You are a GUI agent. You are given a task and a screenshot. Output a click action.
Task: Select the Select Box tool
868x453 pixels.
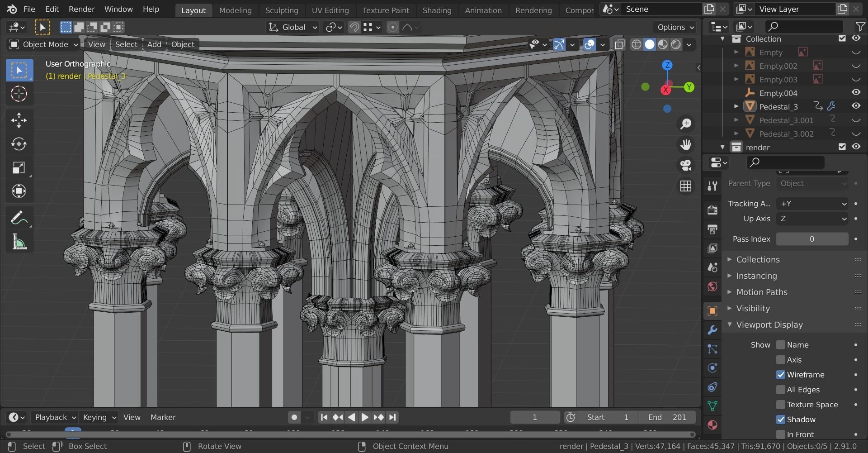pyautogui.click(x=19, y=70)
